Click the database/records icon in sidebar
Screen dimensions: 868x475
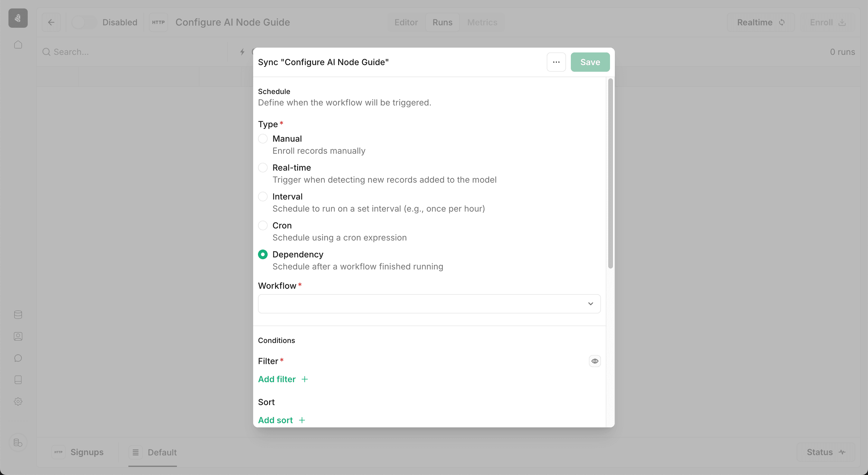17,315
